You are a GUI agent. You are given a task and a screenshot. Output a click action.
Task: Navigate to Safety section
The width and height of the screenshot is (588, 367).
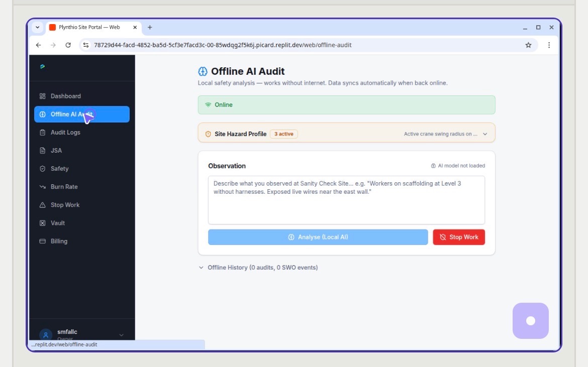pos(82,169)
